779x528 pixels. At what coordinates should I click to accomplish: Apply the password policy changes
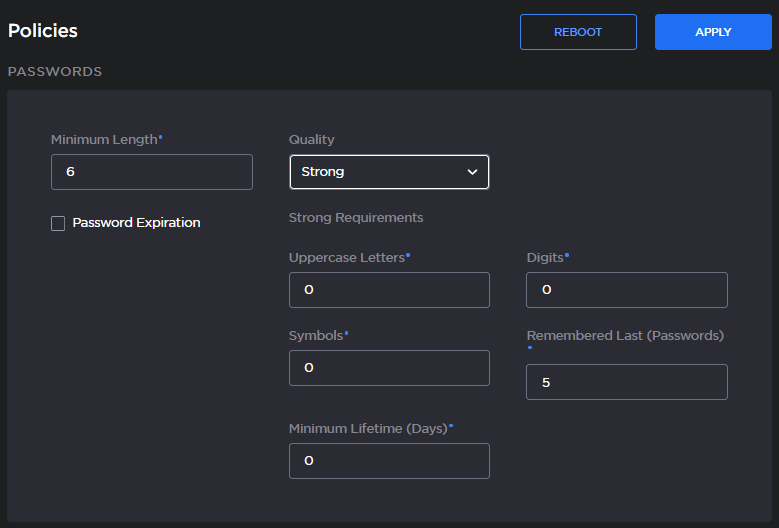tap(713, 32)
